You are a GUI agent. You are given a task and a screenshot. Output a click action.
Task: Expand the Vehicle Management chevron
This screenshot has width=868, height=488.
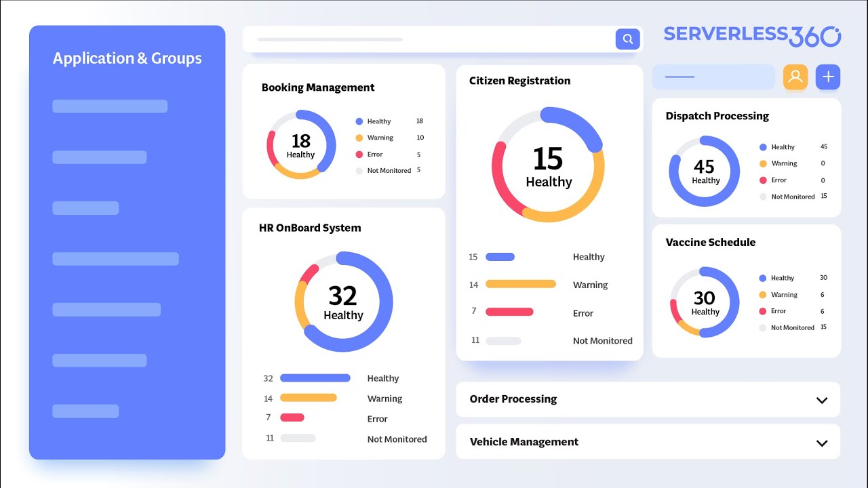(822, 443)
